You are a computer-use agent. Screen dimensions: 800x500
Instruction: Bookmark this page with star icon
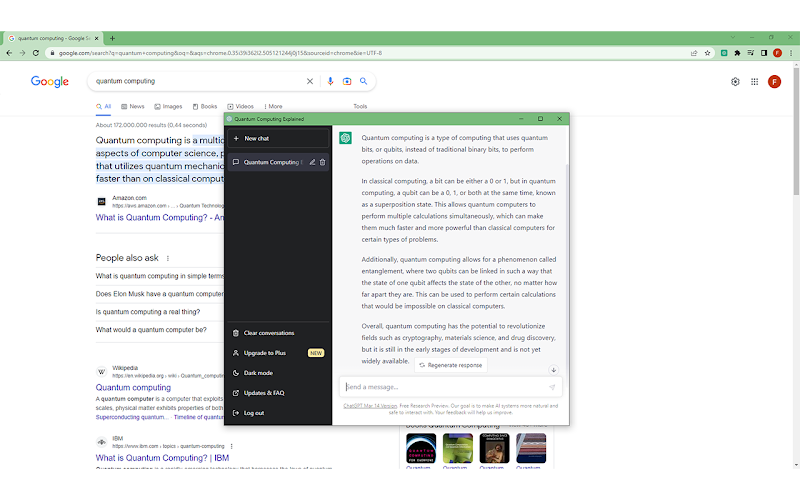coord(708,53)
